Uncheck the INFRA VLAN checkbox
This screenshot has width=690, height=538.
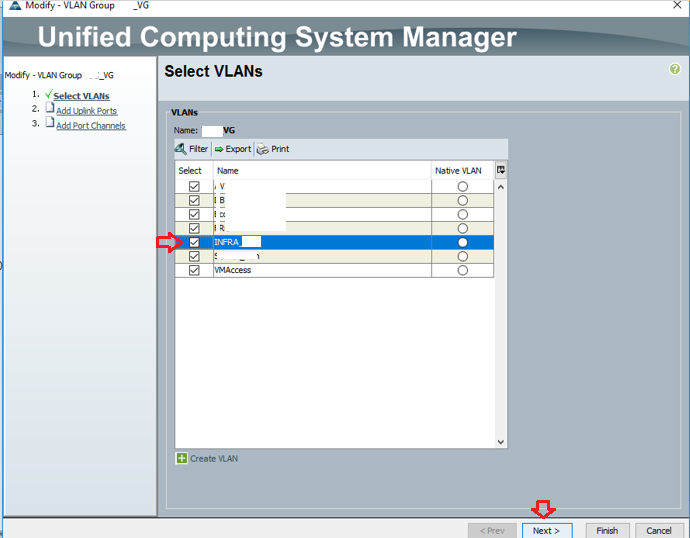[194, 242]
